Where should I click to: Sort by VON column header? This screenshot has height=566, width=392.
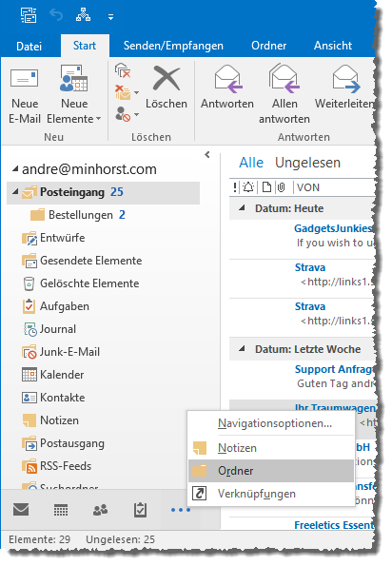pos(308,187)
